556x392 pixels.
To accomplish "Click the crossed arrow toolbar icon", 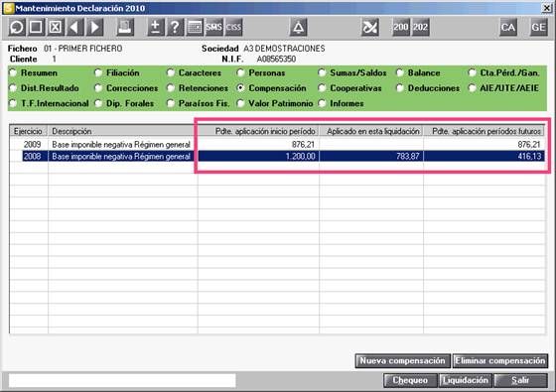I will [369, 28].
